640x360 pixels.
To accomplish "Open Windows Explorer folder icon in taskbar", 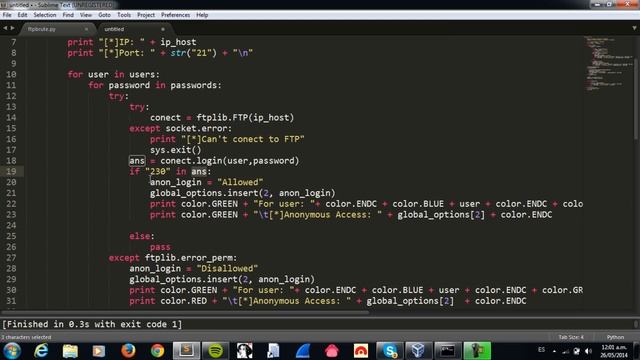I will pyautogui.click(x=70, y=351).
